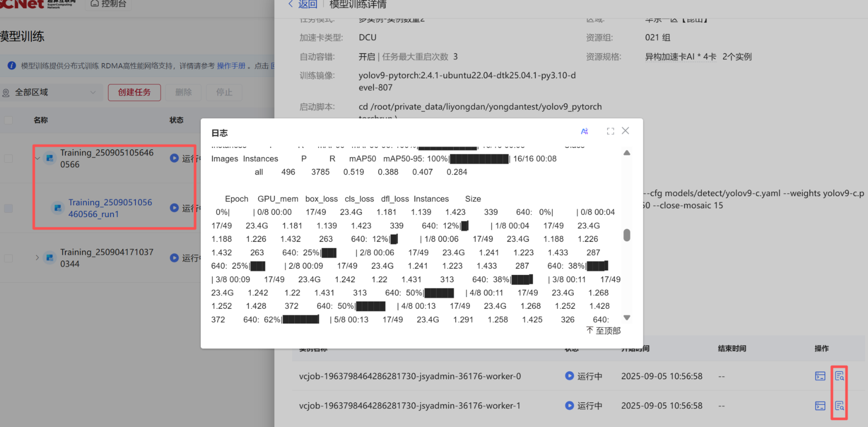This screenshot has width=868, height=427.
Task: Collapse the Training_2509051056460566 tree row
Action: (37, 159)
